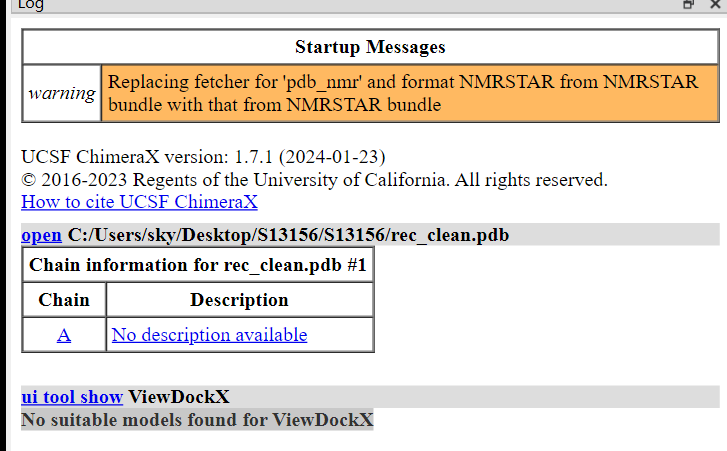Click the 'Chain information for rec_clean.pdb #1' header
Screen dimensions: 727x451
[198, 265]
